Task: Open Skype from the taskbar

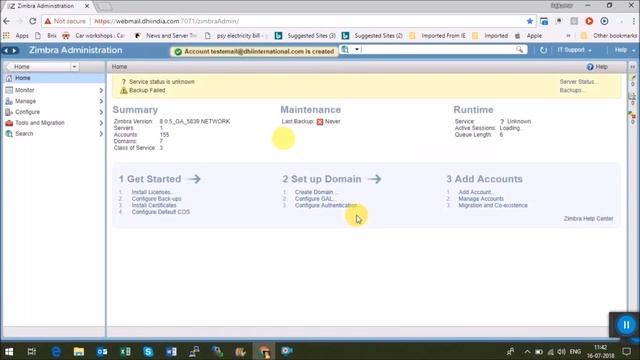Action: coord(148,351)
